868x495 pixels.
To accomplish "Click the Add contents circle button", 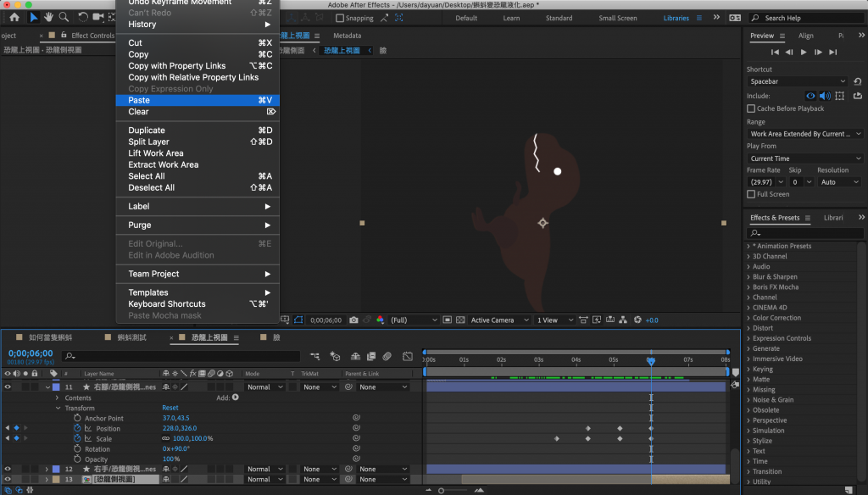I will coord(236,398).
